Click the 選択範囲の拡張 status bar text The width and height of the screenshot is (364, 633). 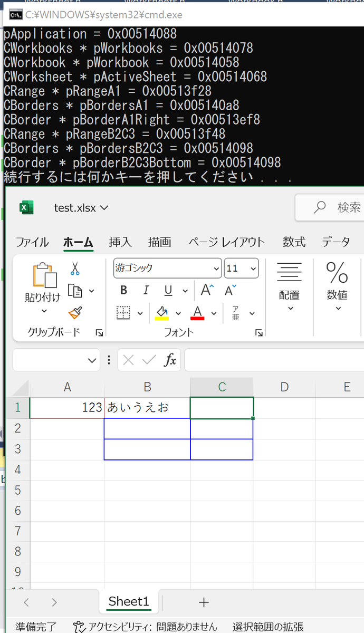(x=268, y=627)
